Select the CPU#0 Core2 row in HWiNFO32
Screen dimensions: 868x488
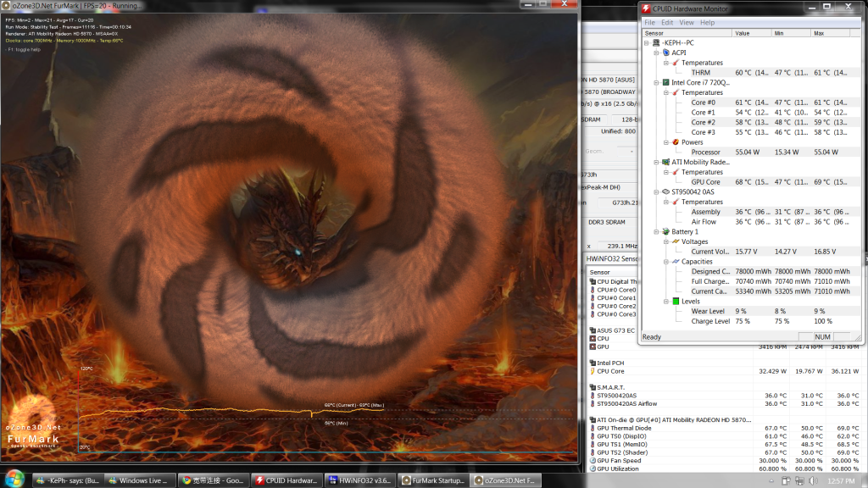point(614,306)
